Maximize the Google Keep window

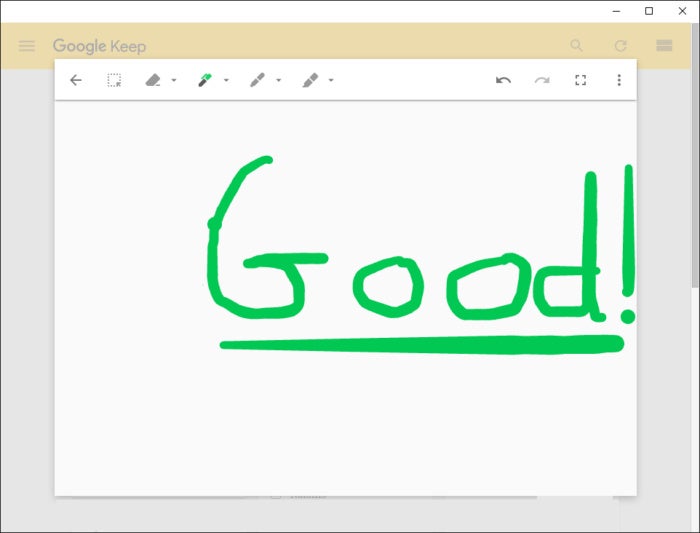tap(649, 11)
